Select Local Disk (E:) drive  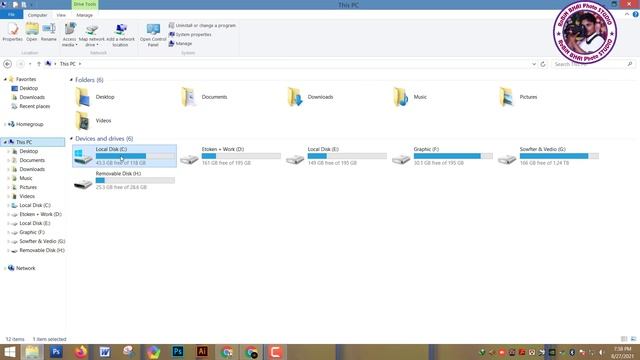pos(336,156)
